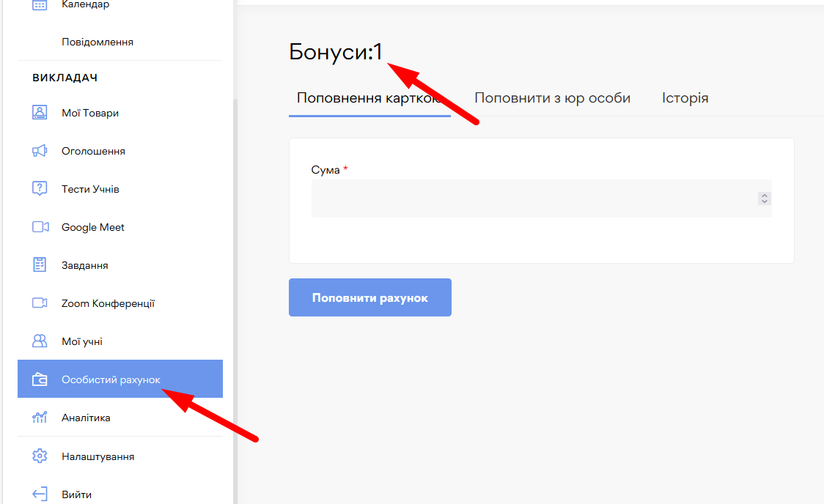Click the Особистий рахунок wallet icon
This screenshot has width=824, height=504.
coord(40,379)
